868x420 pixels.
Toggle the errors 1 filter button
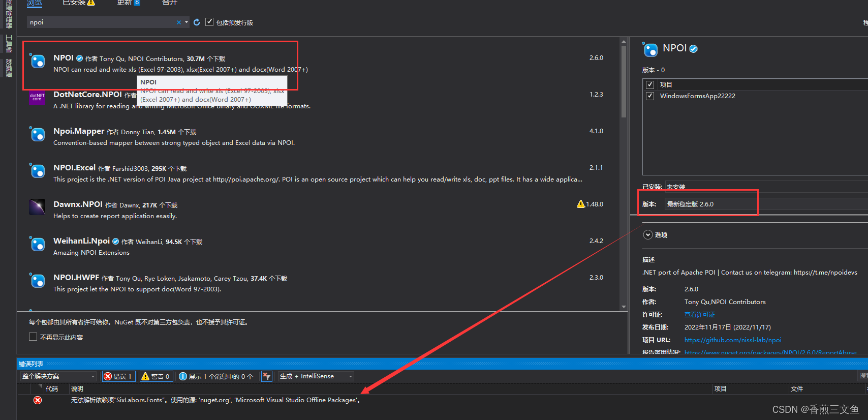(x=118, y=376)
